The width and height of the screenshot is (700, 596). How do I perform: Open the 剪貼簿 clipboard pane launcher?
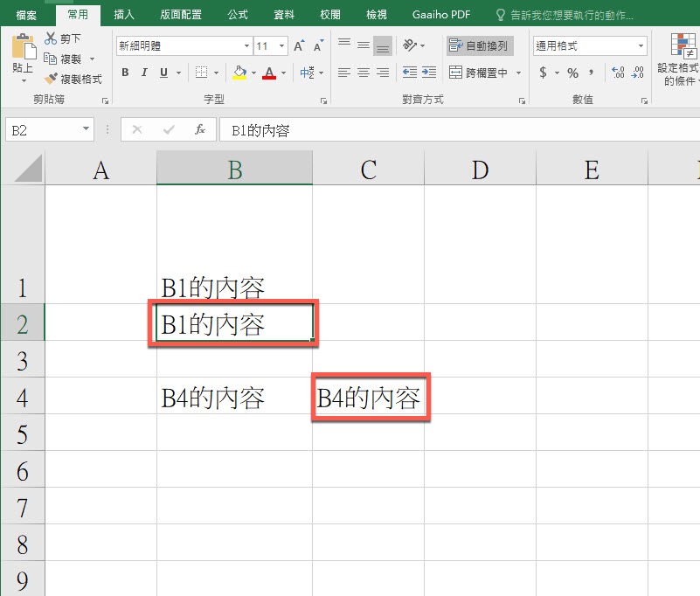pyautogui.click(x=106, y=101)
